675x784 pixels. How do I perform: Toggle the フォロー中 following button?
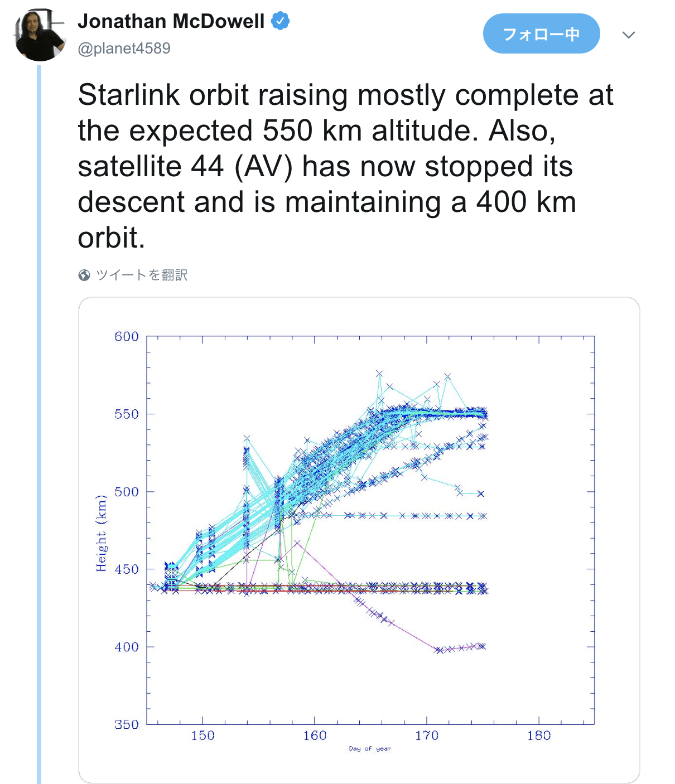tap(541, 34)
